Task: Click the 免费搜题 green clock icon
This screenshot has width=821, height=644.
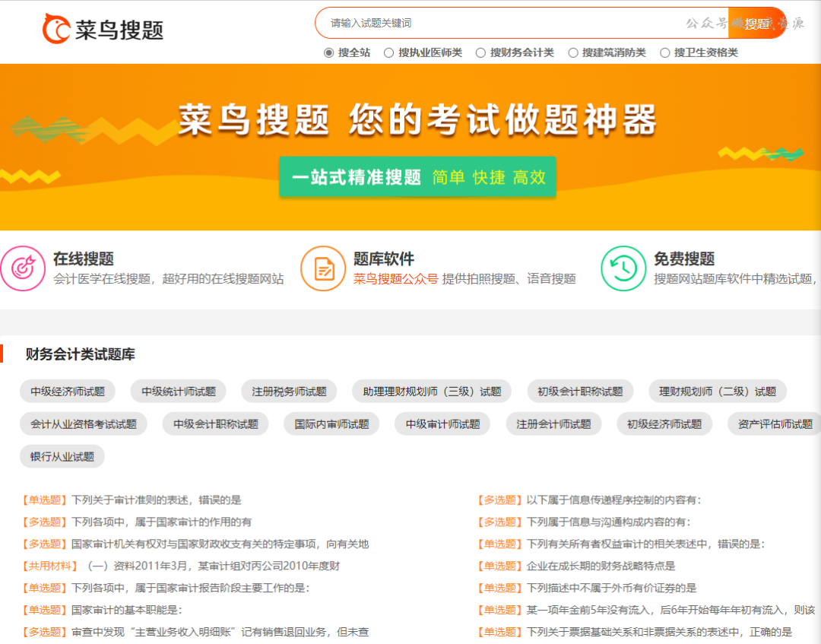Action: point(623,268)
